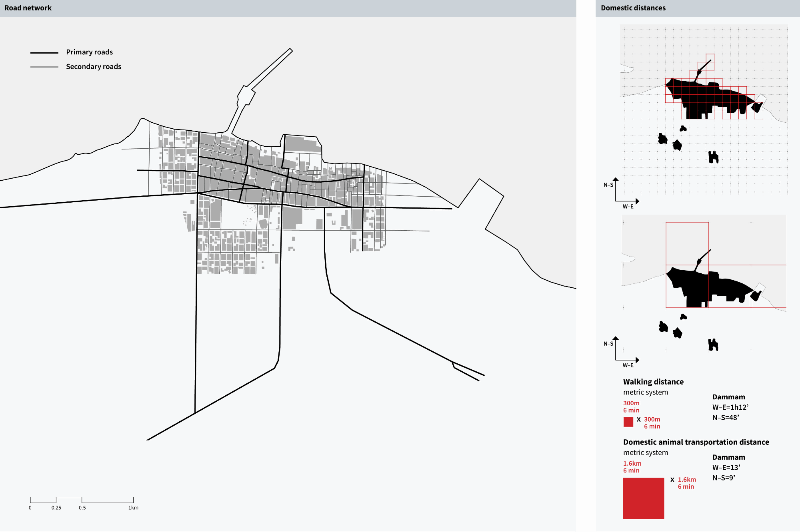The height and width of the screenshot is (532, 800).
Task: Click the Road network panel title
Action: tap(28, 8)
